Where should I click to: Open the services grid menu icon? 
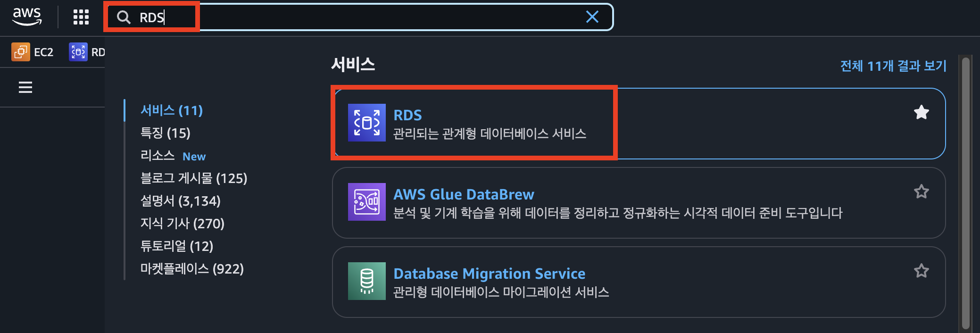pyautogui.click(x=81, y=17)
